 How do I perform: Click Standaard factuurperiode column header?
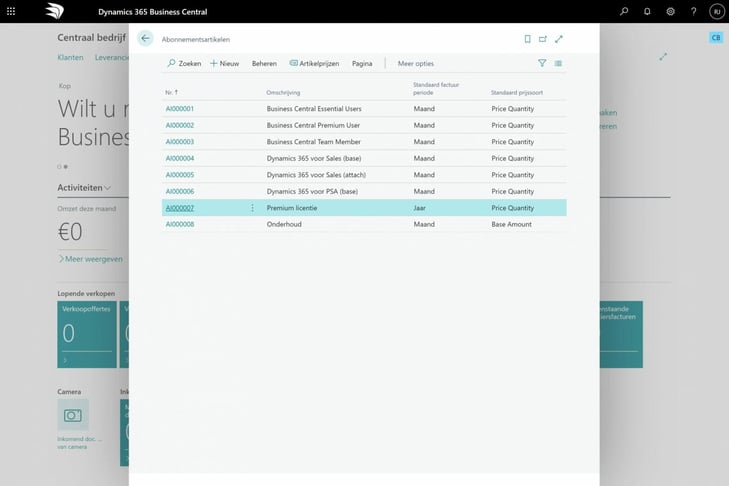pos(436,88)
